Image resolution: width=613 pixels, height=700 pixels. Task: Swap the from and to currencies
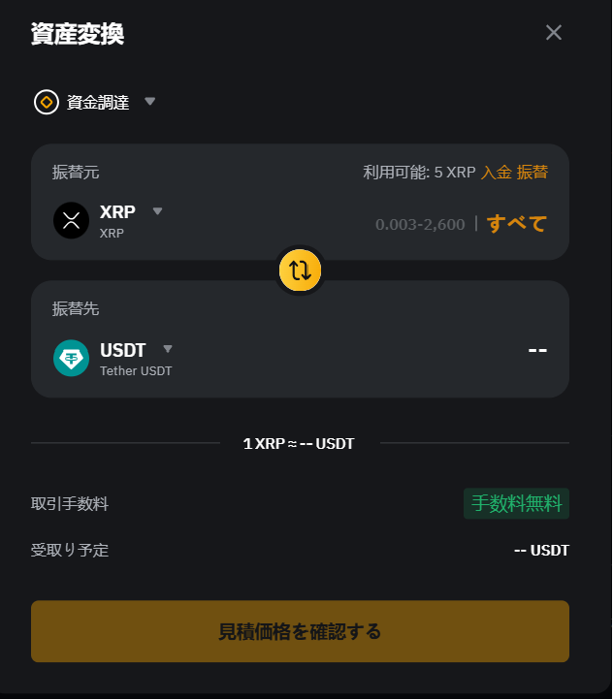[300, 270]
